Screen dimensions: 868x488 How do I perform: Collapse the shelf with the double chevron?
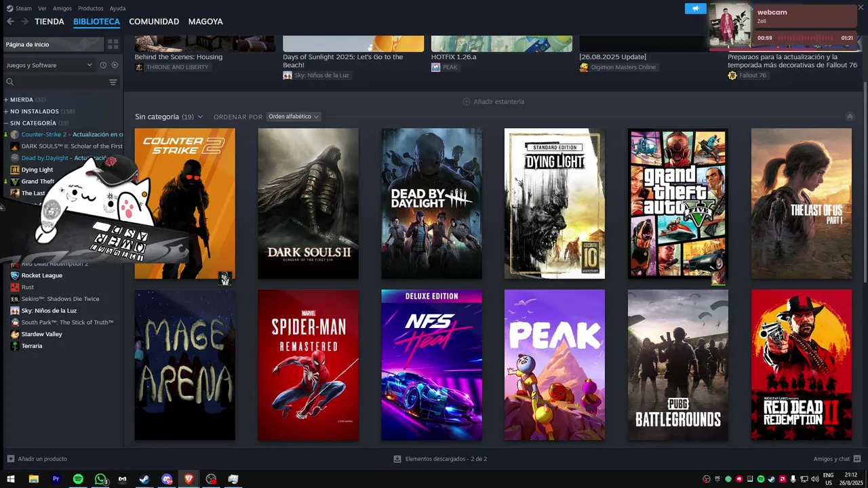(x=850, y=117)
